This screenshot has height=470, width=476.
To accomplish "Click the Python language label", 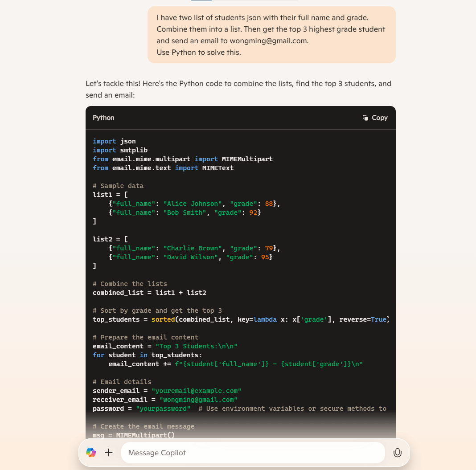I will [x=103, y=118].
